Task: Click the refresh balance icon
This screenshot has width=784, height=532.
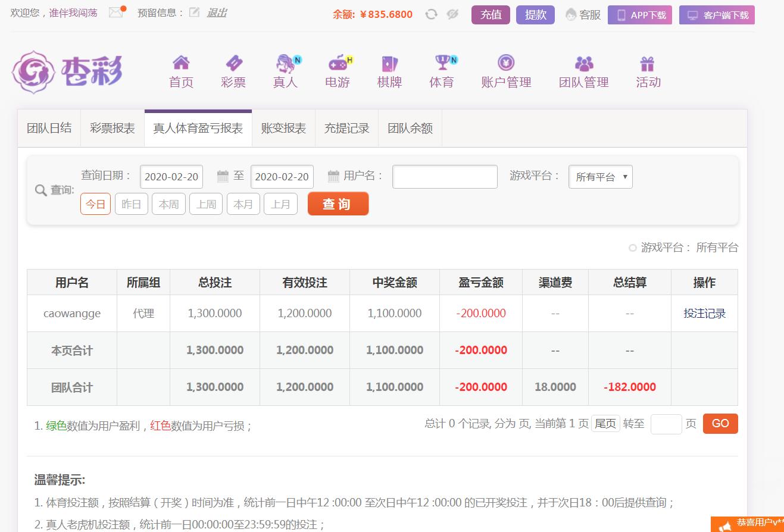Action: point(431,14)
